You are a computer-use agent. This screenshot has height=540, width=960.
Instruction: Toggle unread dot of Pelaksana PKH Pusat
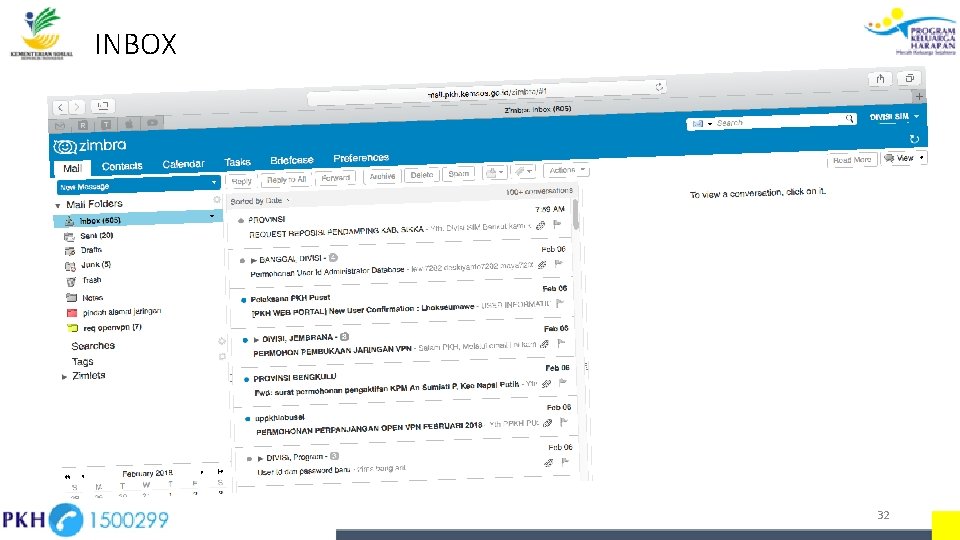[244, 300]
